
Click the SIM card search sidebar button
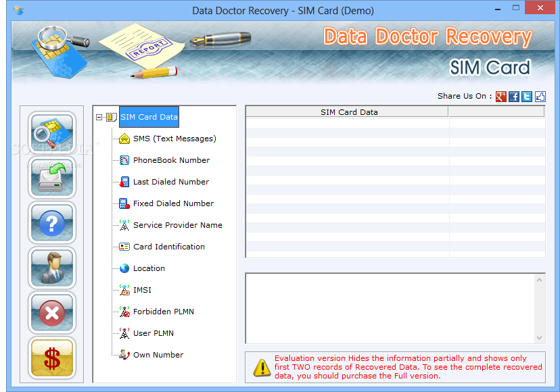click(52, 132)
